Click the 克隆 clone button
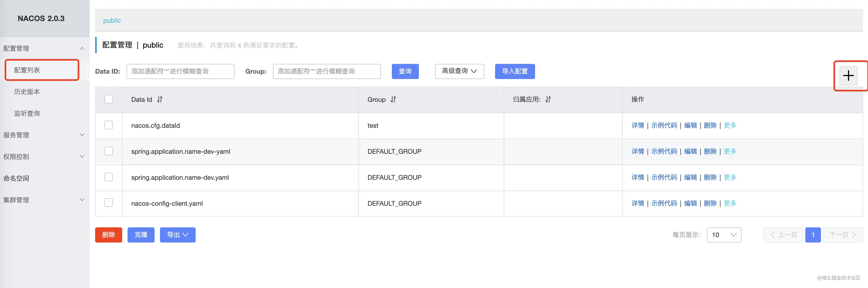Screen dimensions: 868x288 (141, 235)
